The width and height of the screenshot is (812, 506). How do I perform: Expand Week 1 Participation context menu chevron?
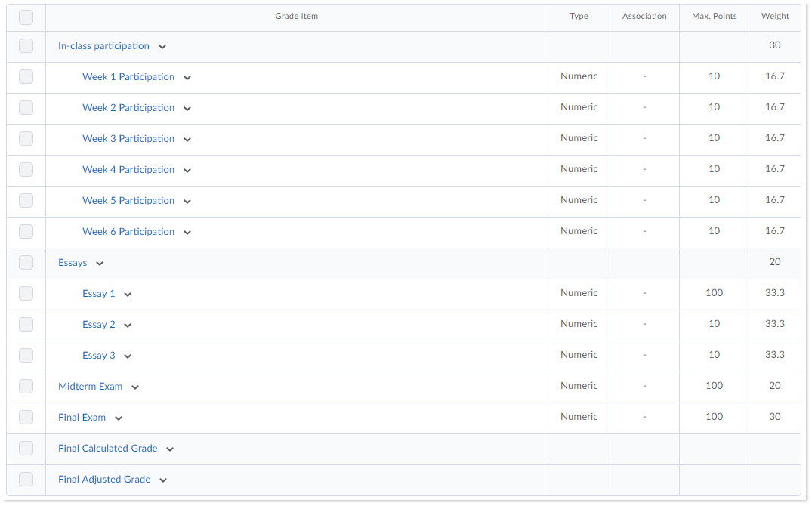click(187, 78)
